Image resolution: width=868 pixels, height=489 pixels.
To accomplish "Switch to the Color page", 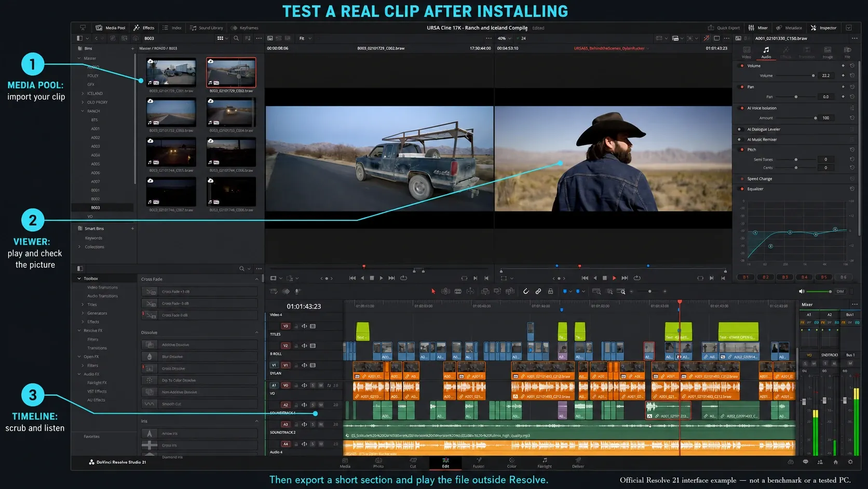I will pyautogui.click(x=511, y=462).
